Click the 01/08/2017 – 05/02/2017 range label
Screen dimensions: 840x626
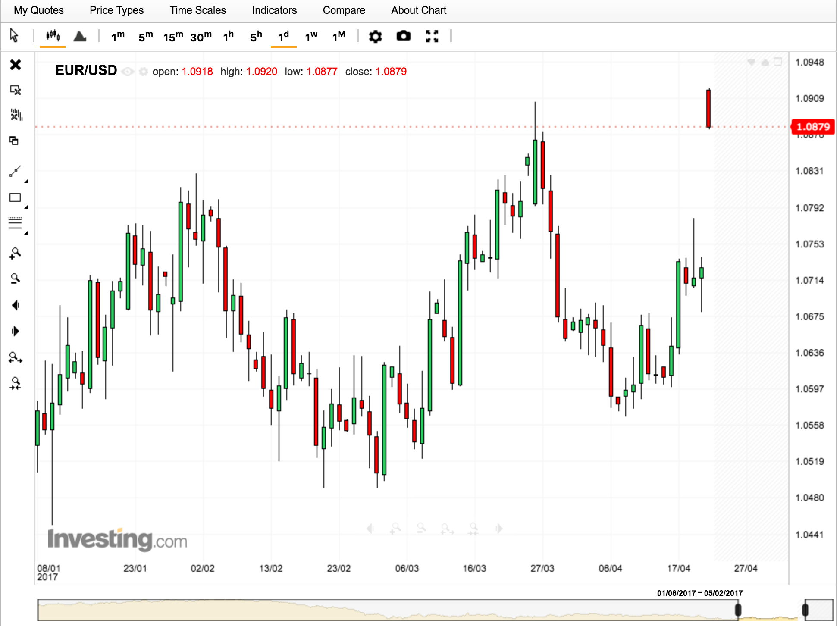699,593
